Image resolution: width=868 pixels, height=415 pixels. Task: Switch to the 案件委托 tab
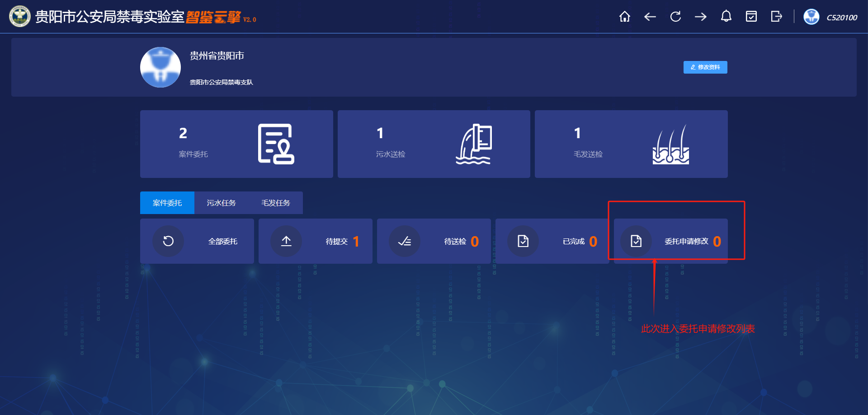[x=167, y=203]
